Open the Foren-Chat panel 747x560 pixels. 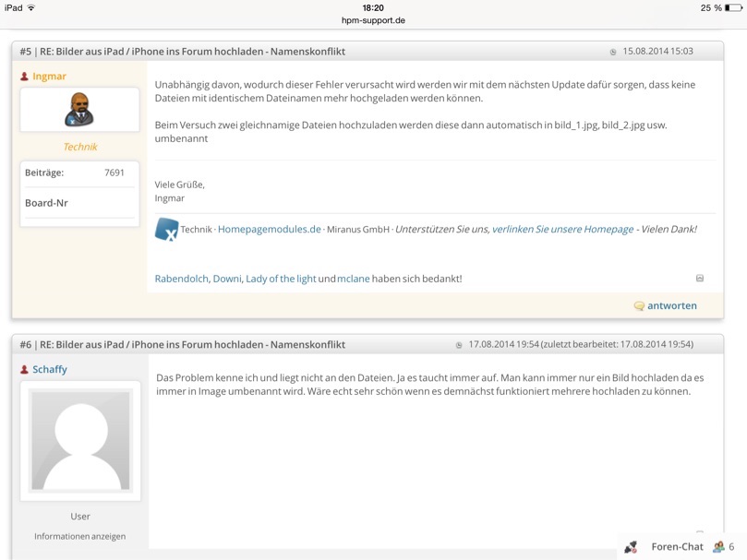pos(677,547)
